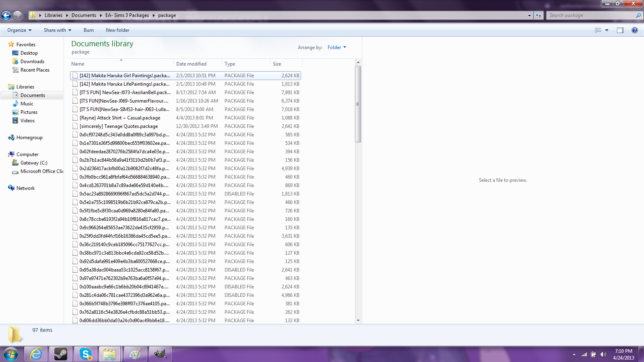Click the file list vertical scrollbar thumb
Image resolution: width=644 pixels, height=362 pixels.
tap(358, 104)
